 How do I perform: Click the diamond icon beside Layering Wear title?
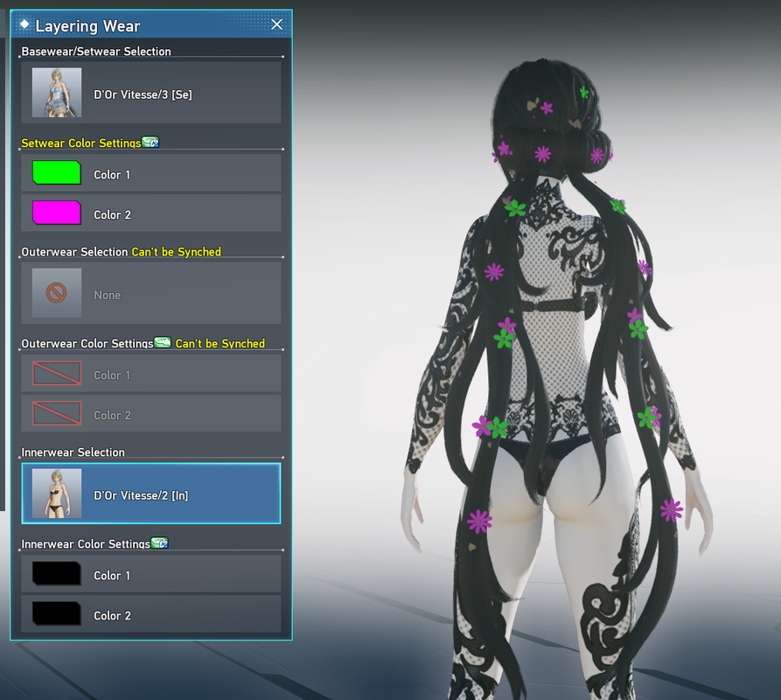(24, 24)
